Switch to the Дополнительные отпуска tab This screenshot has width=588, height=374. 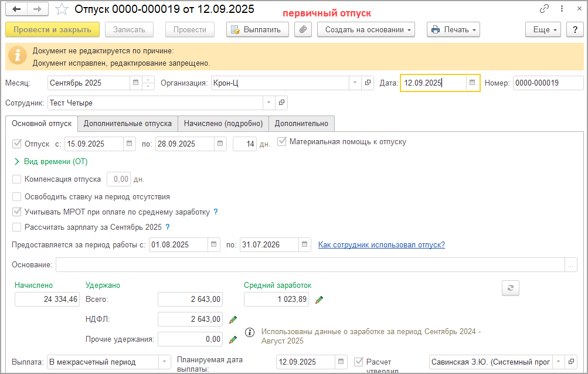[x=127, y=123]
